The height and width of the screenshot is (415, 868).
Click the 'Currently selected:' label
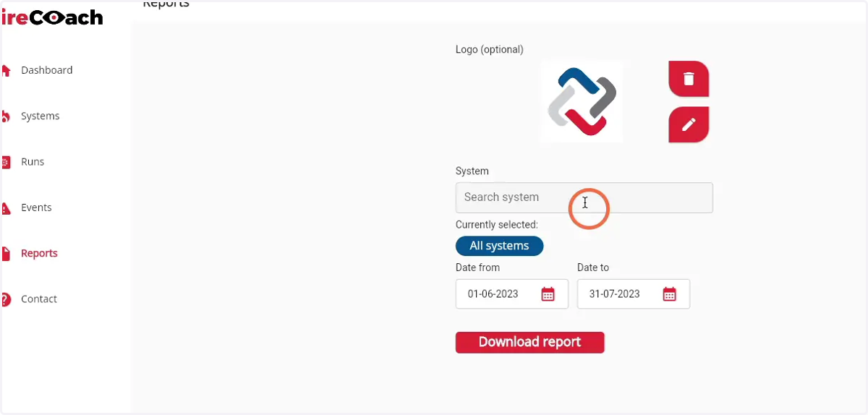tap(497, 225)
